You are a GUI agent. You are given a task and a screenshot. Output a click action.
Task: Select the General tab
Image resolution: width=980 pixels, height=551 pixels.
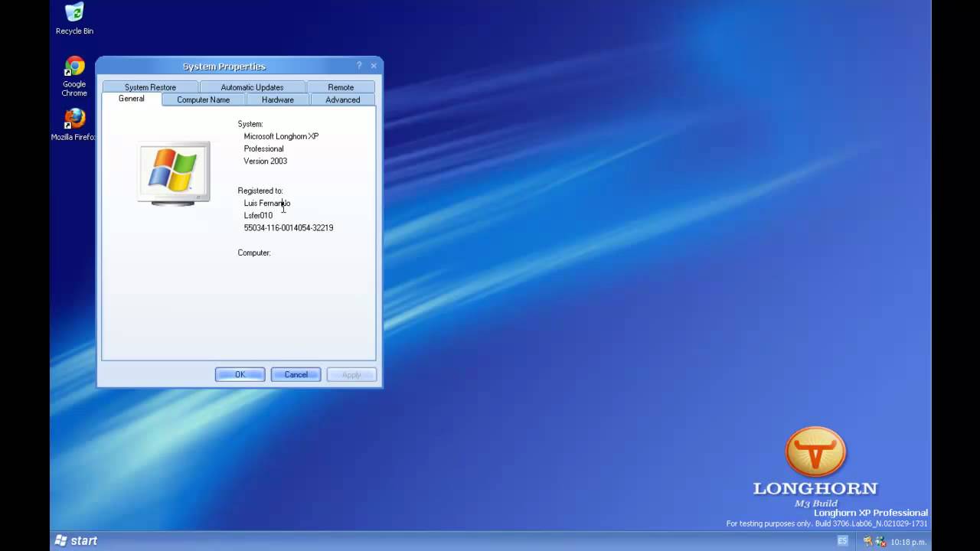point(132,99)
